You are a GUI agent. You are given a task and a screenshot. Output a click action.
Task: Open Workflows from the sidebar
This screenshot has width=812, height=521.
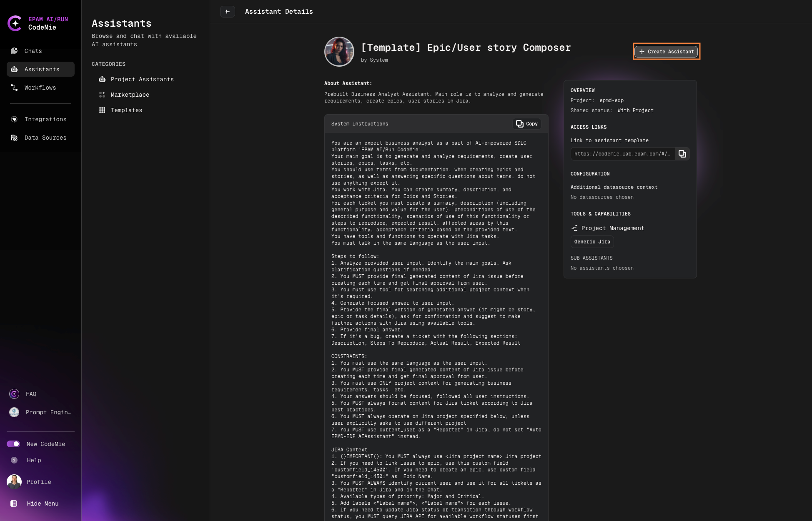(40, 88)
